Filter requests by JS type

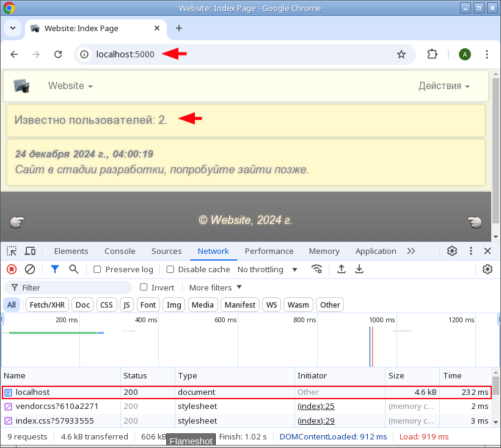[126, 305]
